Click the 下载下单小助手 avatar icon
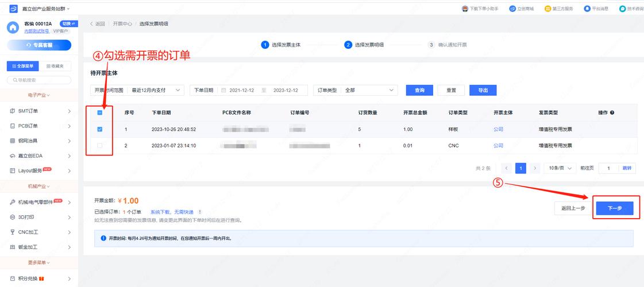 [x=465, y=9]
